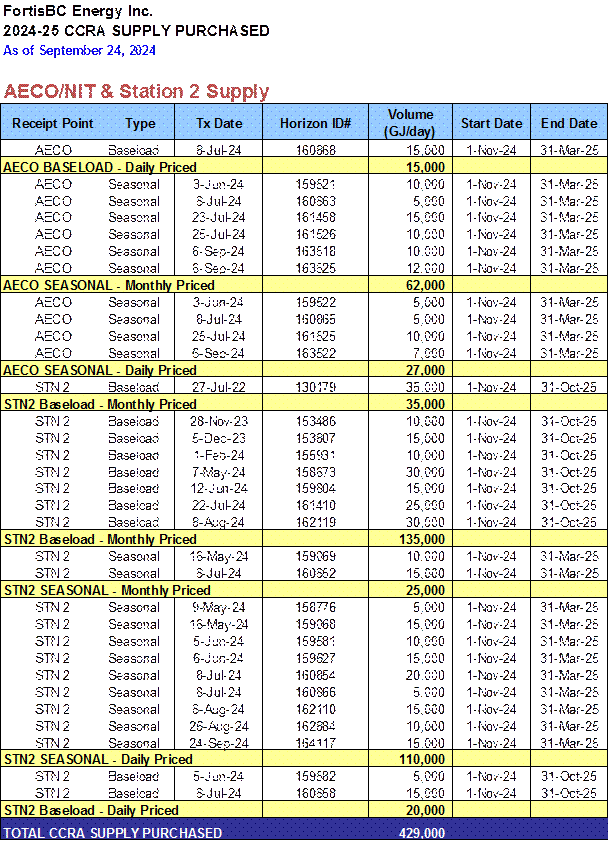Select 'STN2 SEASONAL - Monthly Priced' subtotal label

pyautogui.click(x=107, y=591)
